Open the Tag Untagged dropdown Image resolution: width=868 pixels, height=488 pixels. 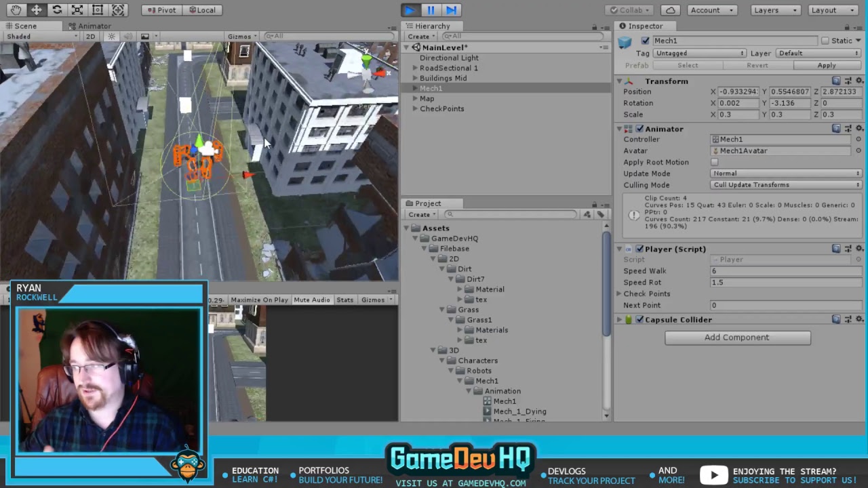(x=699, y=53)
